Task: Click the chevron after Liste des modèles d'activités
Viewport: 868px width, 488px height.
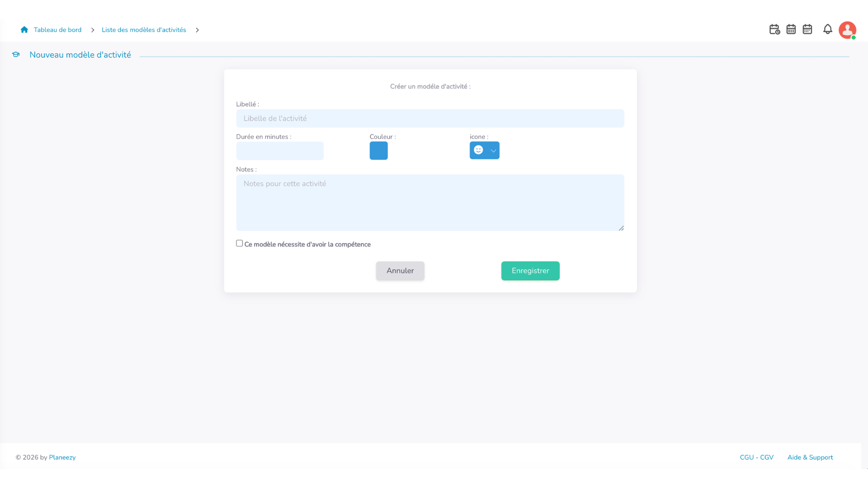Action: [x=197, y=30]
